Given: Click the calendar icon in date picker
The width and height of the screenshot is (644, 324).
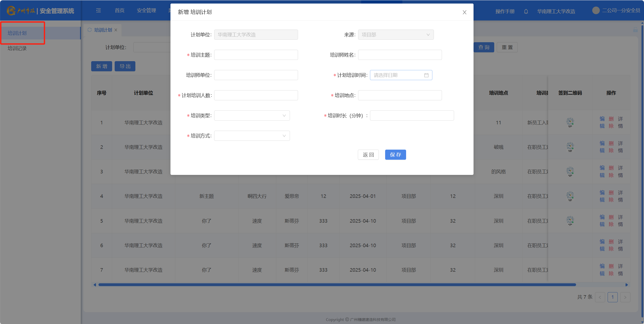Looking at the screenshot, I should click(x=426, y=75).
